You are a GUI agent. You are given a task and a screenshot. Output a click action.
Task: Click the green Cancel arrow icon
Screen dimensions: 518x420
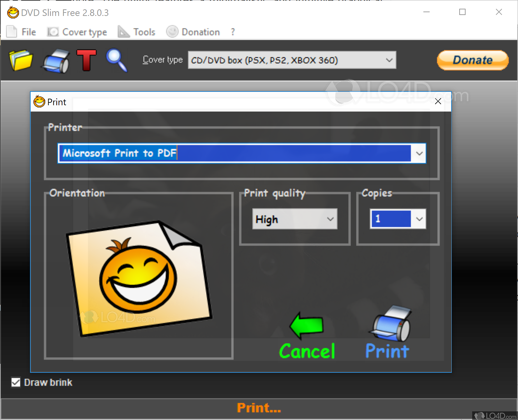(307, 325)
